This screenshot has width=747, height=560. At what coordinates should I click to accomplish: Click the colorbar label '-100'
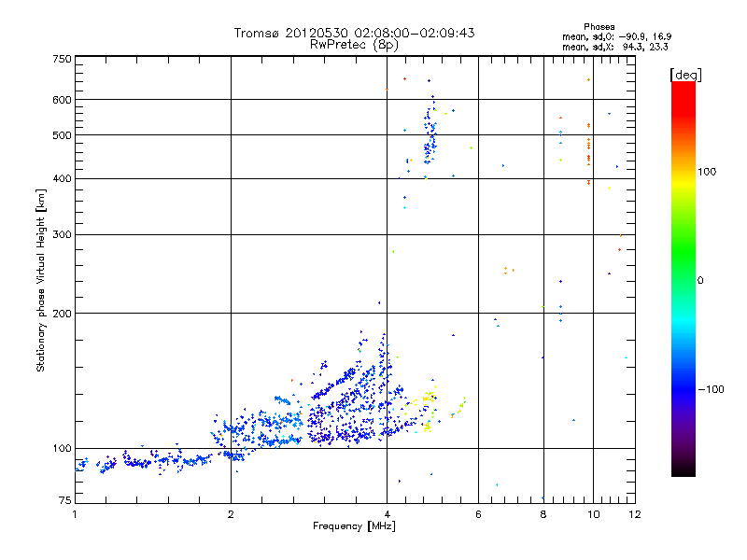point(711,389)
